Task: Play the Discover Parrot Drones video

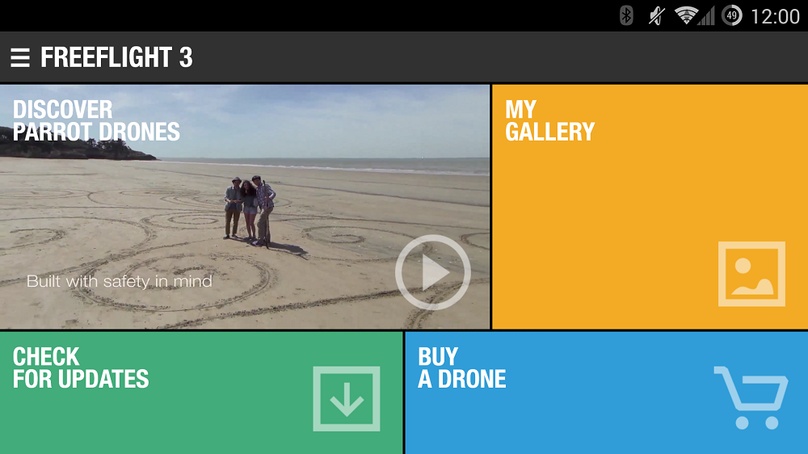Action: point(433,272)
